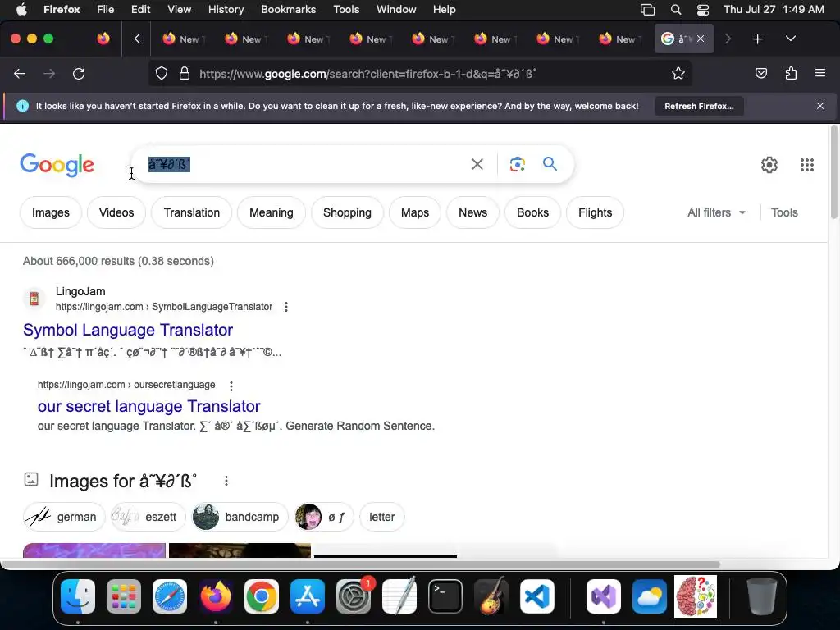Viewport: 840px width, 630px height.
Task: Open Spotlight search in menu bar
Action: click(676, 10)
